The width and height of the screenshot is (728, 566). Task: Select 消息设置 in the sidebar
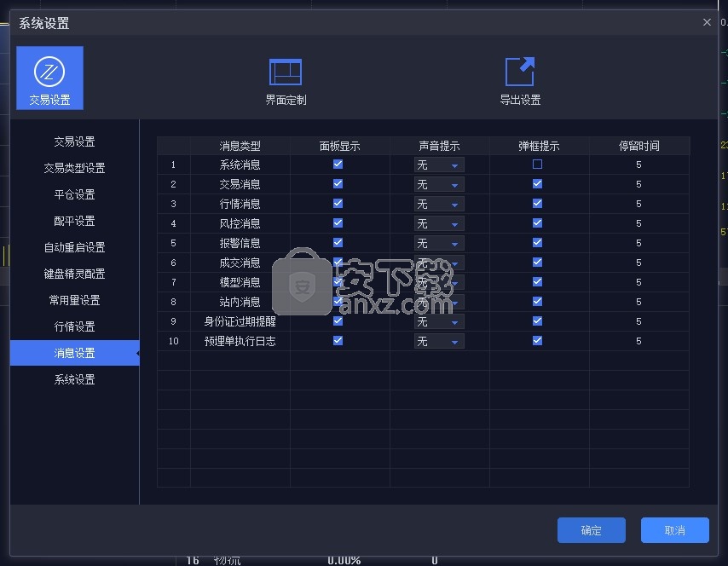coord(74,353)
